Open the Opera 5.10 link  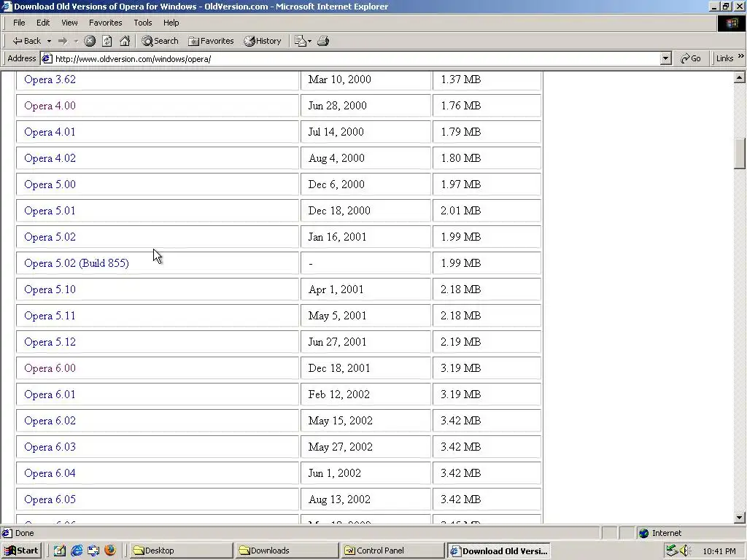[x=50, y=289]
